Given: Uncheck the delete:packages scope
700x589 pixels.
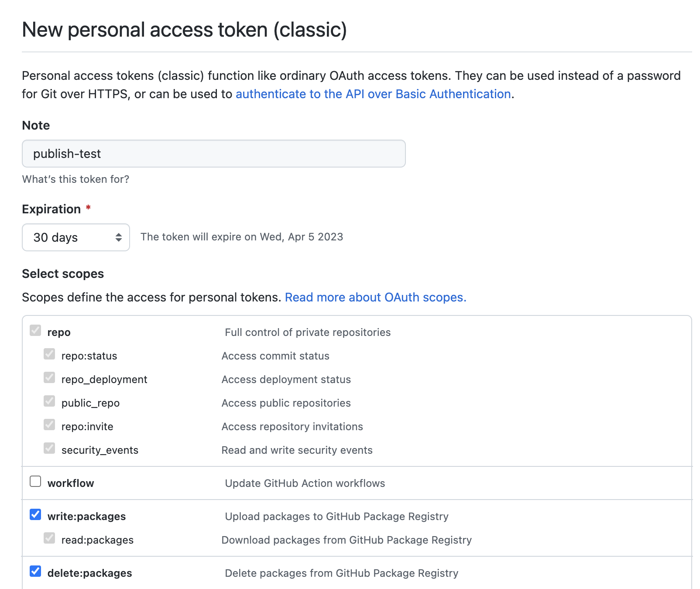Looking at the screenshot, I should pos(35,571).
